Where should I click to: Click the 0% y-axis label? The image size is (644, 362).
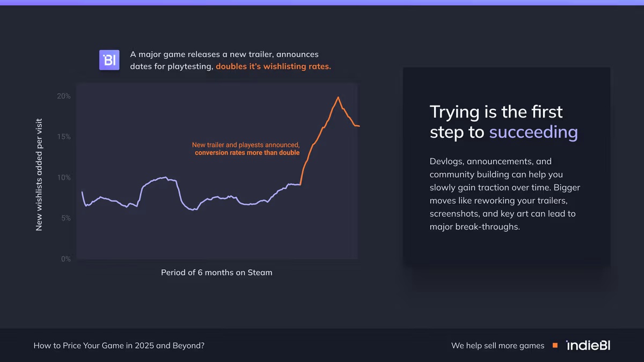coord(65,259)
